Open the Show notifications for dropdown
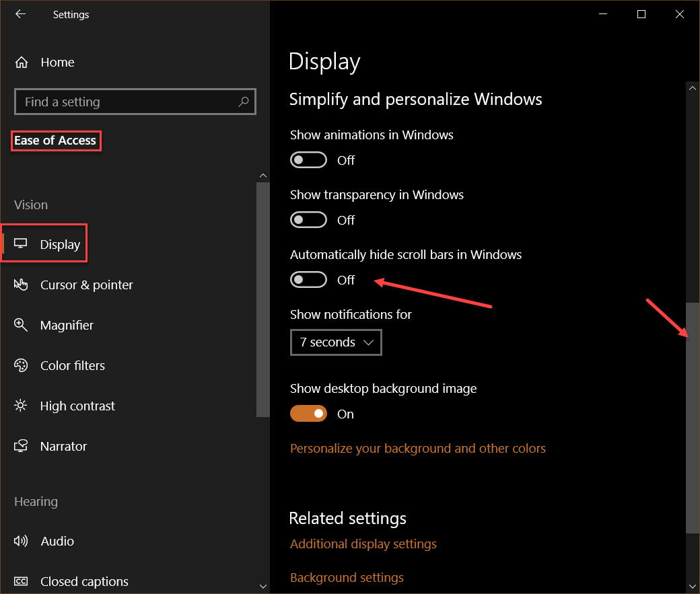Image resolution: width=700 pixels, height=594 pixels. (x=336, y=342)
